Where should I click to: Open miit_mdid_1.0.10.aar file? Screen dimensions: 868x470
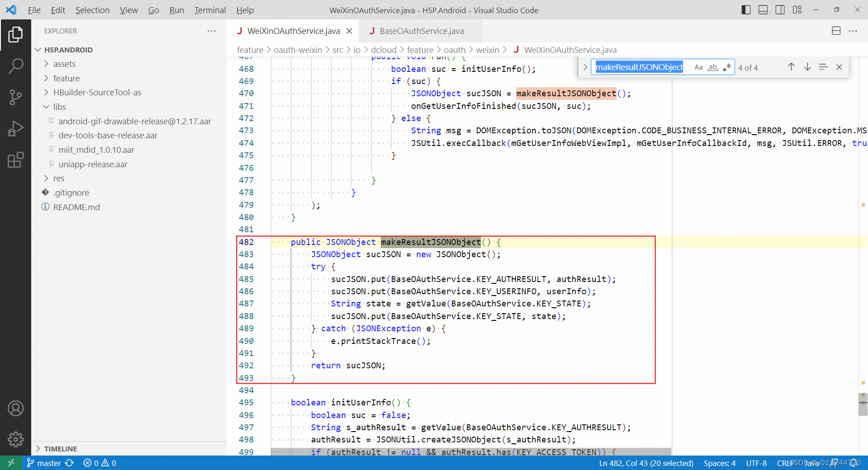pyautogui.click(x=96, y=150)
